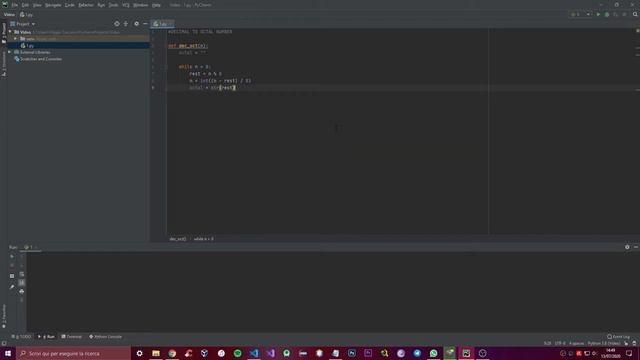Screen dimensions: 640x360
Task: Open the Edit menu
Action: (25, 5)
